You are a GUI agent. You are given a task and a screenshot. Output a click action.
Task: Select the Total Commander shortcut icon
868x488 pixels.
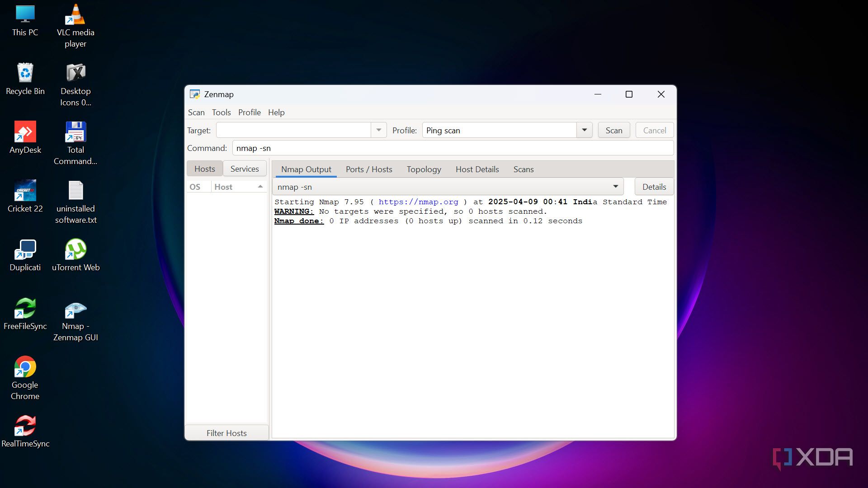(75, 144)
